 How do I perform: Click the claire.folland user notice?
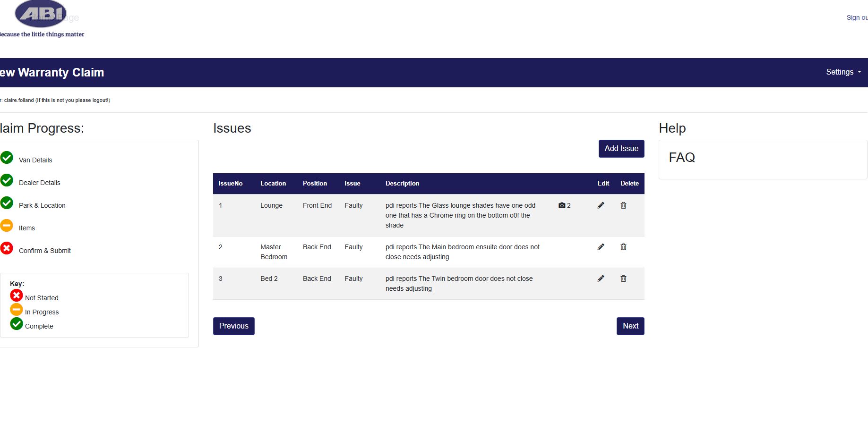coord(55,100)
